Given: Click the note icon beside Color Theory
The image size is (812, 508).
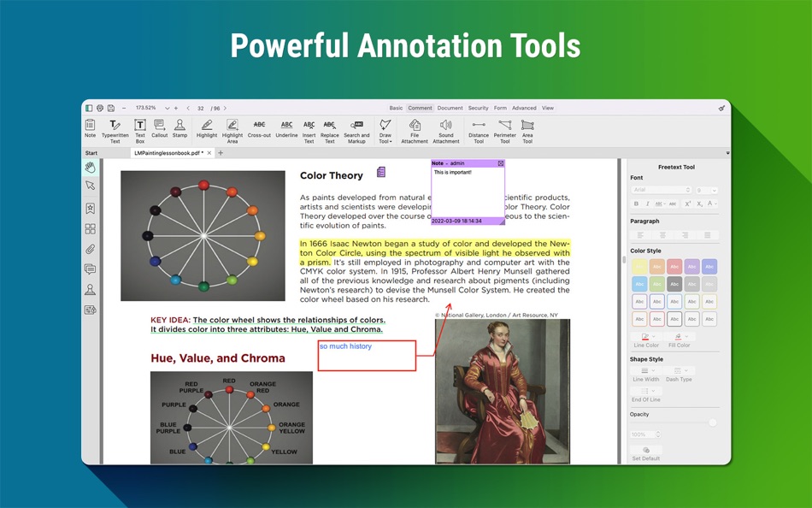Looking at the screenshot, I should pyautogui.click(x=381, y=172).
